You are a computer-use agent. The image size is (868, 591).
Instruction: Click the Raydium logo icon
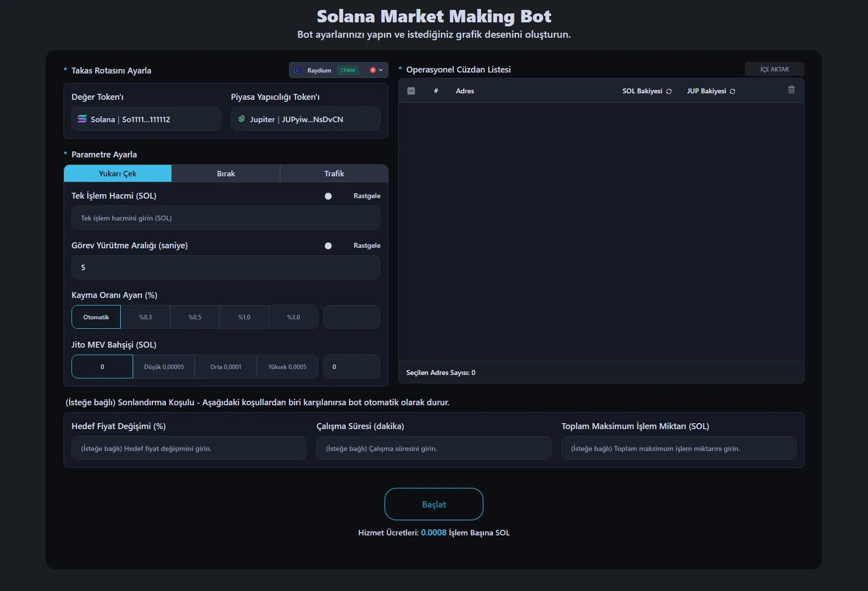pos(297,70)
